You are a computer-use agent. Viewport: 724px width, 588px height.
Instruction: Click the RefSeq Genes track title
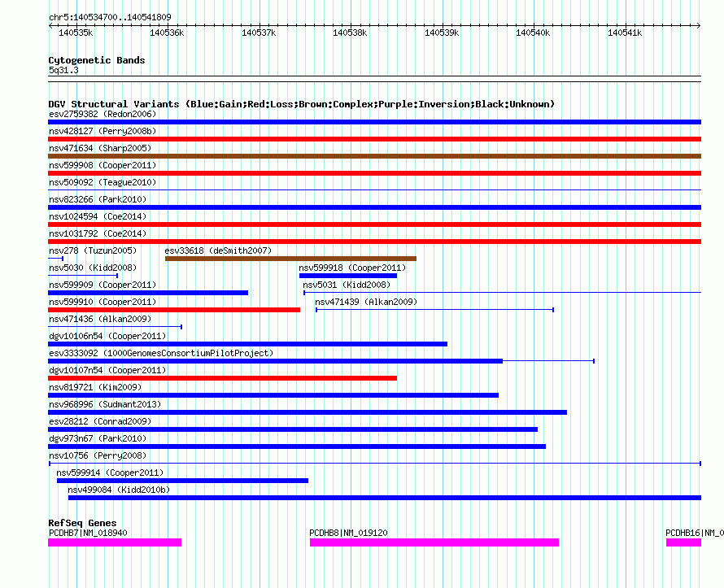[82, 523]
